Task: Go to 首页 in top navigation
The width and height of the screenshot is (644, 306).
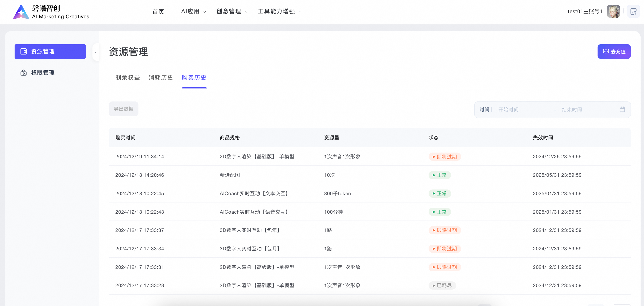Action: tap(158, 12)
